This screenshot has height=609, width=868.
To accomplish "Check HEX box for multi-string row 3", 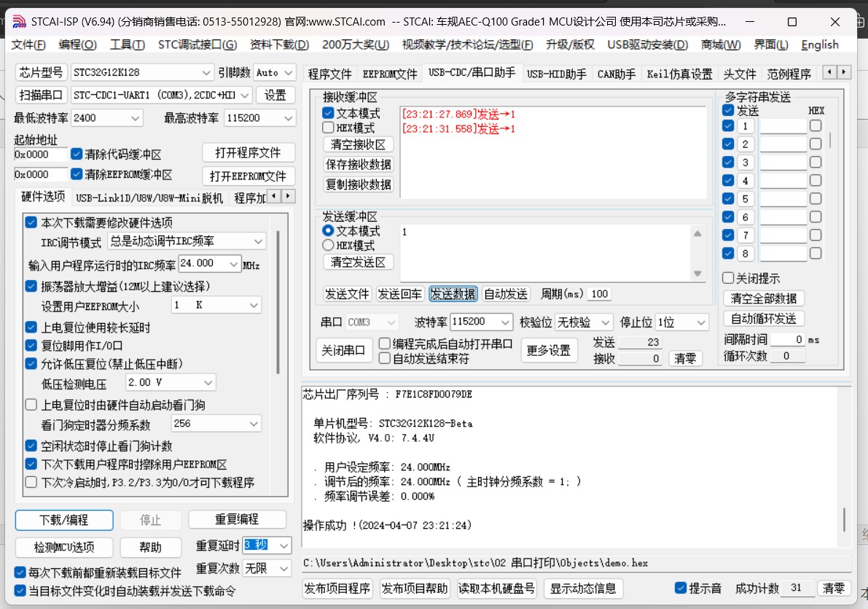I will (816, 162).
